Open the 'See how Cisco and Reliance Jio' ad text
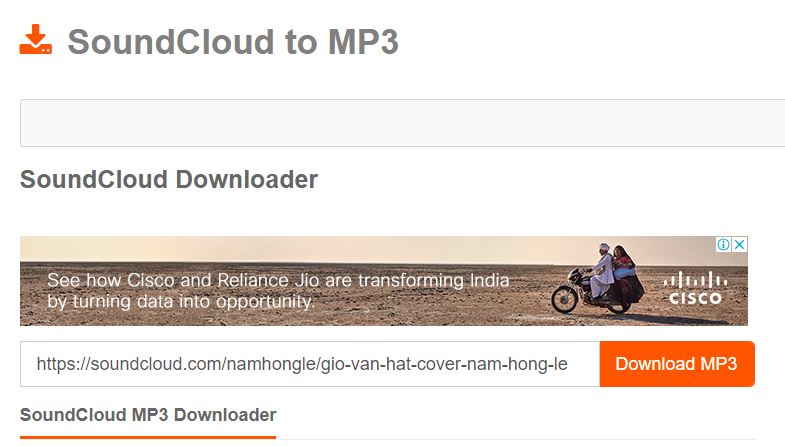785x446 pixels. coord(278,280)
